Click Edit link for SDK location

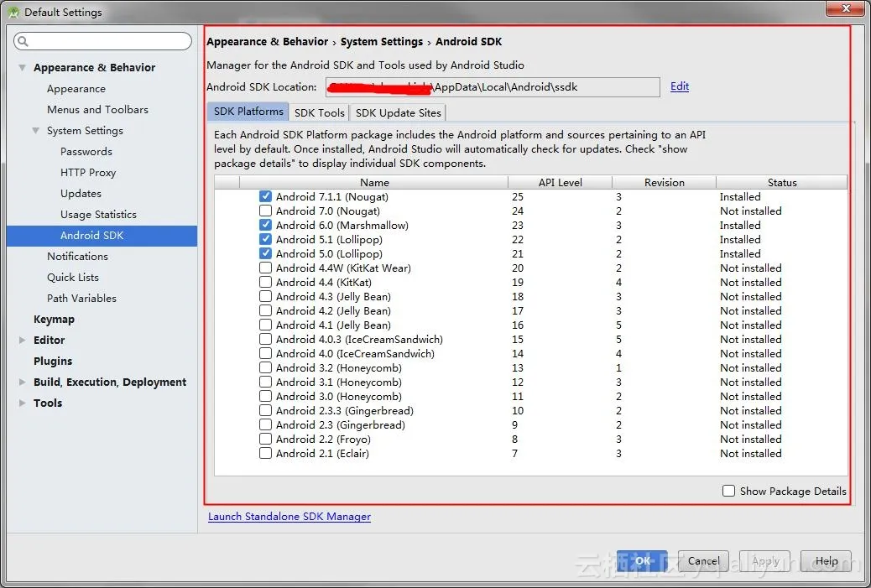(680, 86)
